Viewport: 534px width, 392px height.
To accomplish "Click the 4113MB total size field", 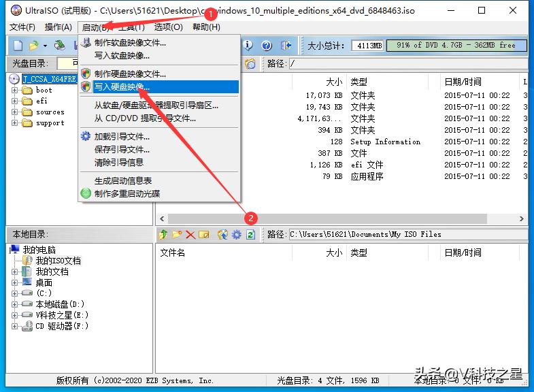I will 367,46.
